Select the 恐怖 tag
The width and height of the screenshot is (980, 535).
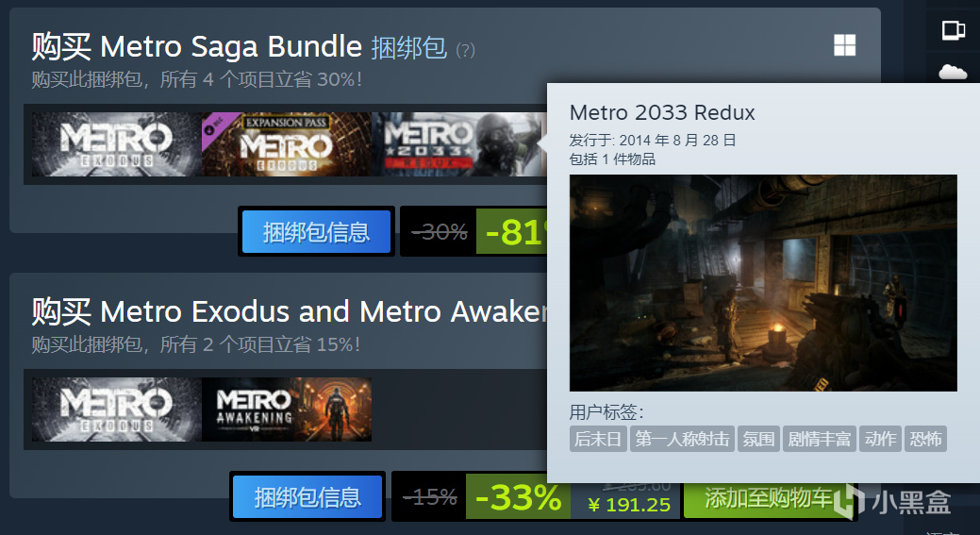pos(925,439)
